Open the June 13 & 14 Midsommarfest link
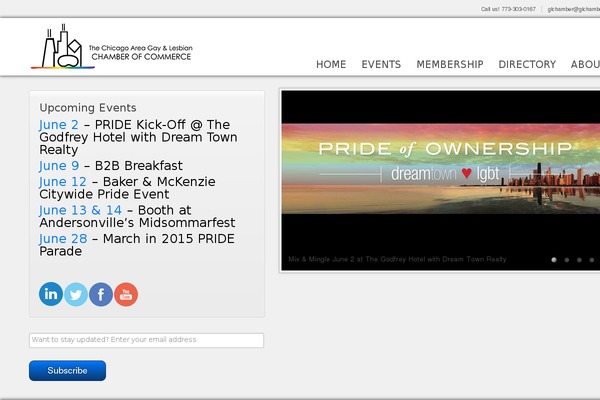Screen dimensions: 600x400 coord(80,210)
